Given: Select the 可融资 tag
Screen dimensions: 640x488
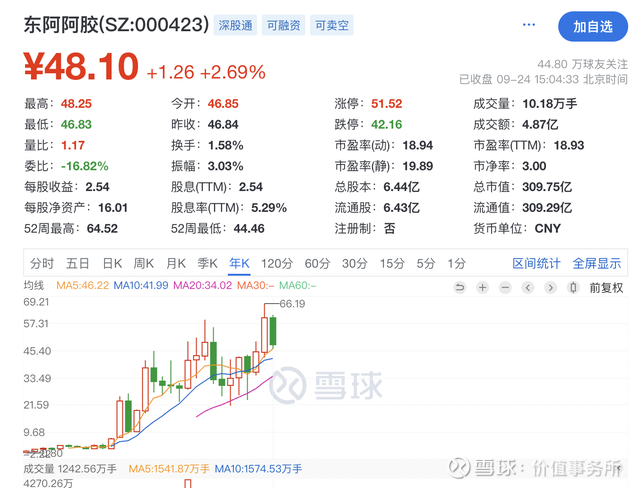Looking at the screenshot, I should tap(284, 25).
